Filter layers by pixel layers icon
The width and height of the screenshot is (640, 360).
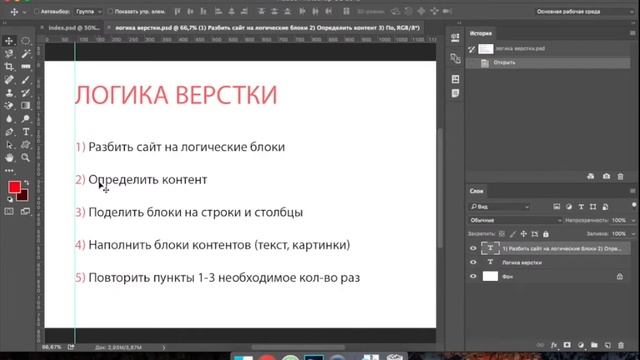point(556,207)
